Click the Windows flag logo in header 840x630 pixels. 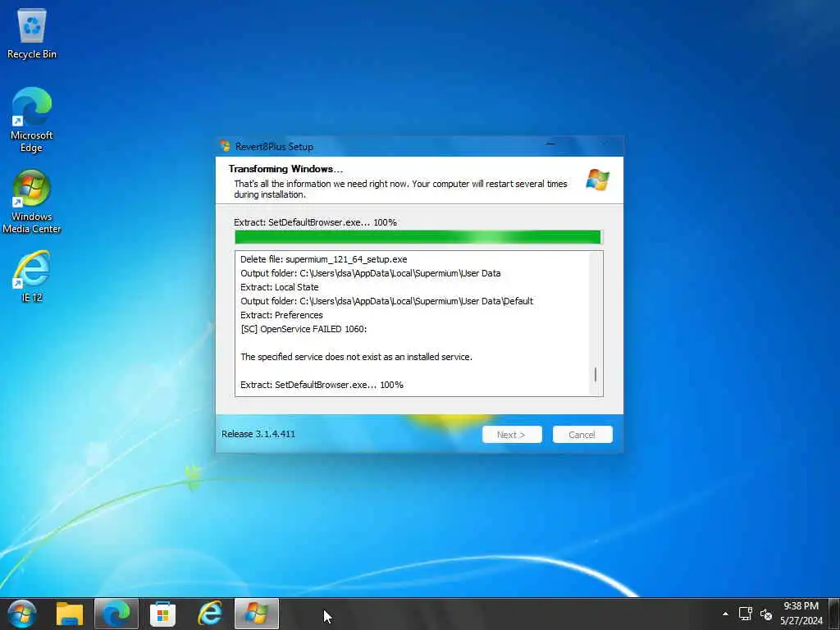click(x=597, y=180)
